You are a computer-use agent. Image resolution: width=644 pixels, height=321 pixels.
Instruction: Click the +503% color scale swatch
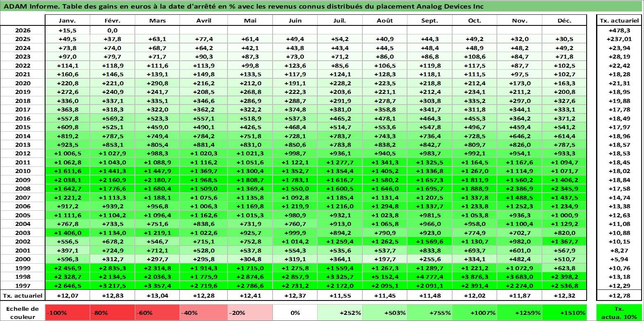tap(385, 312)
